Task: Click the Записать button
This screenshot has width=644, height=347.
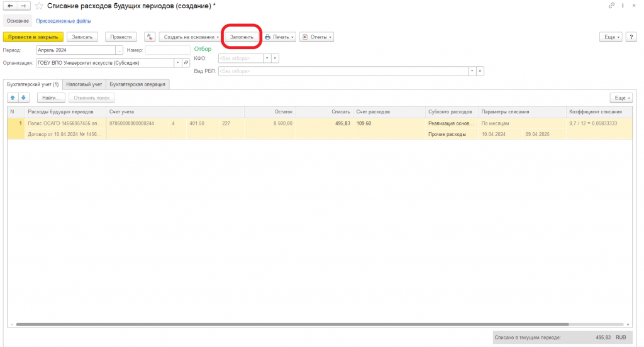Action: 82,37
